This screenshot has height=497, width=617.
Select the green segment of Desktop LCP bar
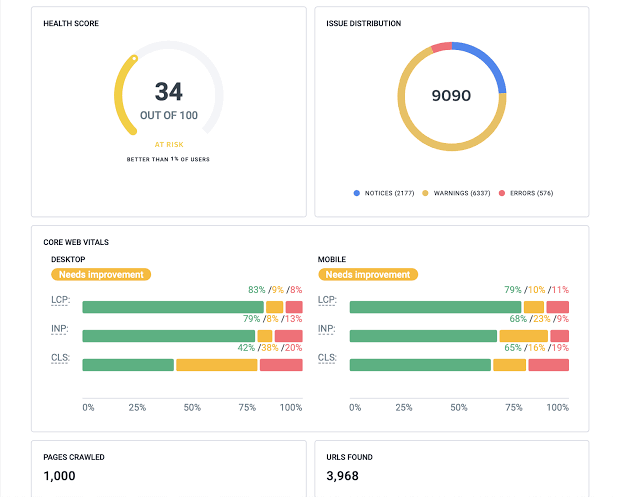(x=172, y=308)
